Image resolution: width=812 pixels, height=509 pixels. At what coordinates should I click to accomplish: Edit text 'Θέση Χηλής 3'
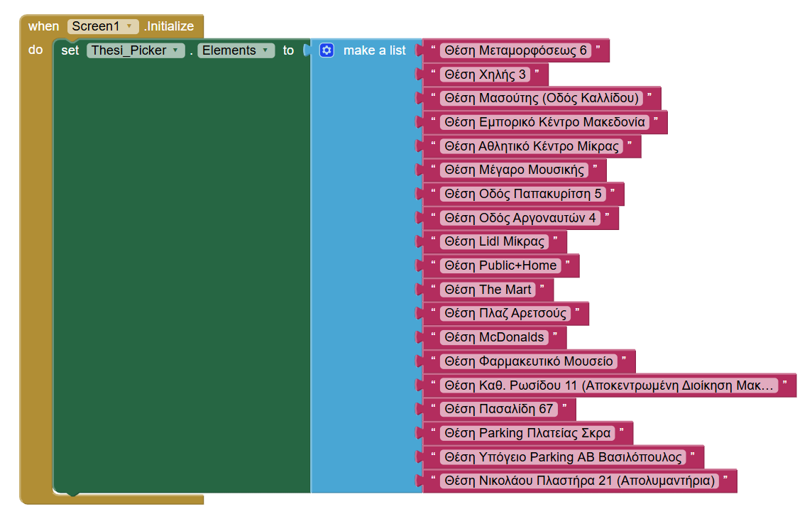click(485, 75)
